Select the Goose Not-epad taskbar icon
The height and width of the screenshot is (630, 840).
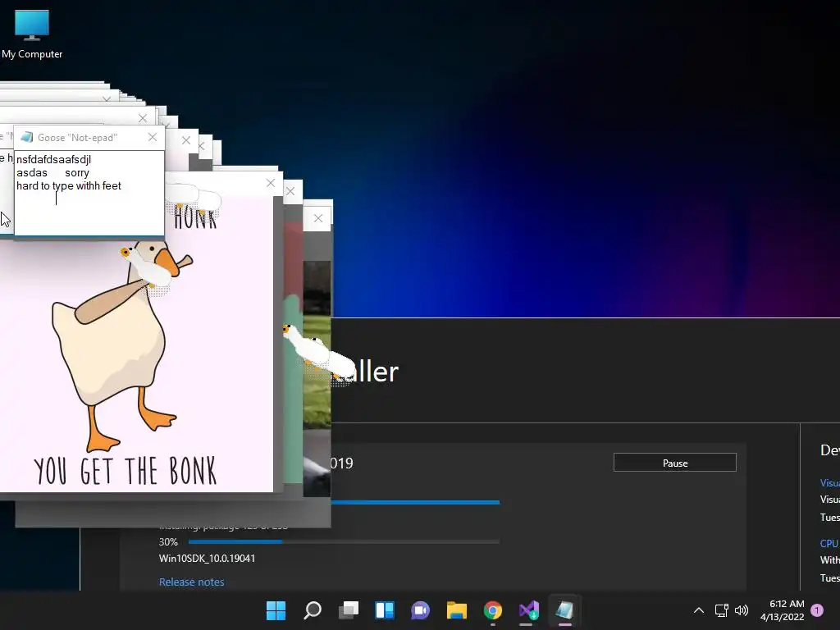(564, 610)
